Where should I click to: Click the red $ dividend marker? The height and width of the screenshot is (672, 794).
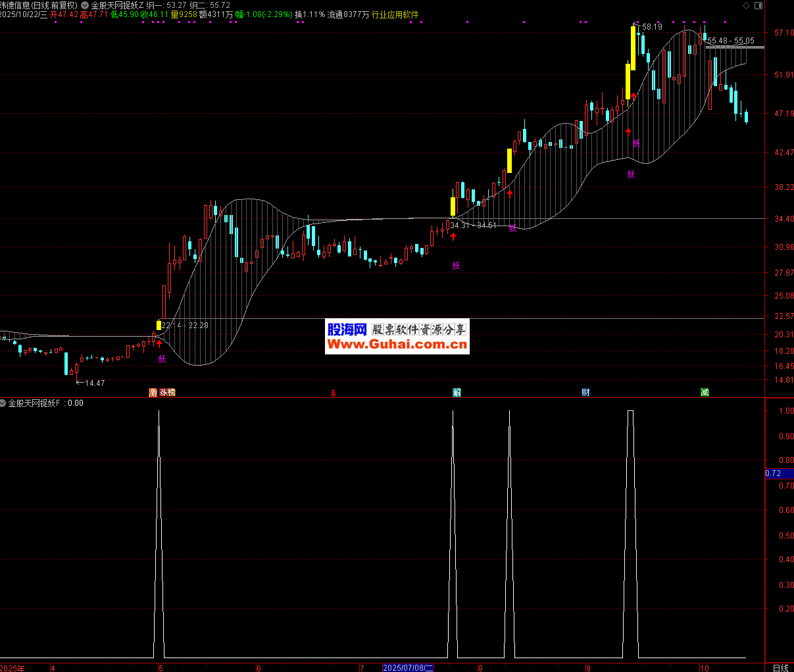click(334, 393)
